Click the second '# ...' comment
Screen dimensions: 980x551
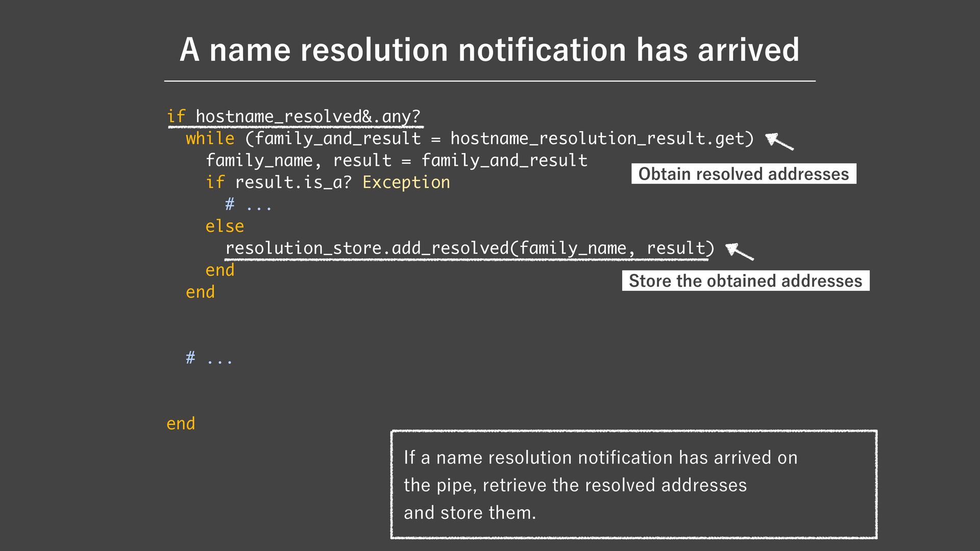coord(209,359)
